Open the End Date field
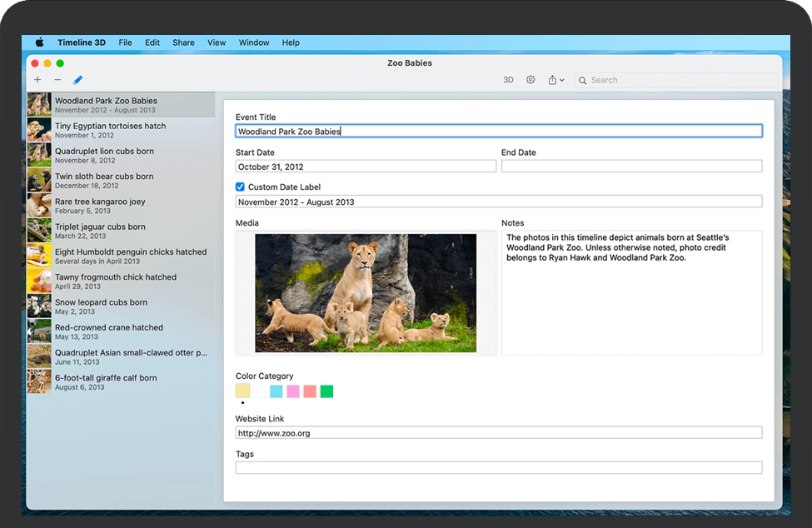Viewport: 812px width, 528px height. coord(631,166)
